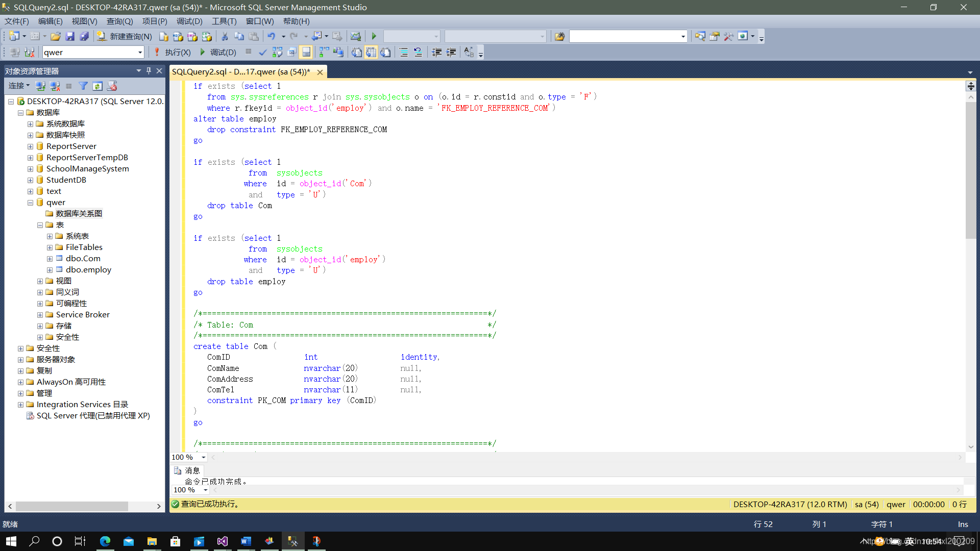The image size is (980, 551).
Task: Click the Save icon in toolbar
Action: (x=70, y=36)
